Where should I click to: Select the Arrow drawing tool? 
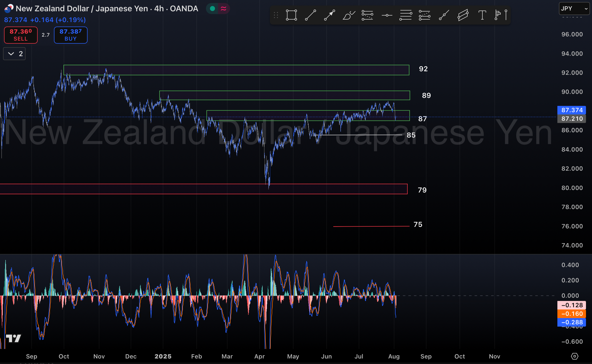330,15
